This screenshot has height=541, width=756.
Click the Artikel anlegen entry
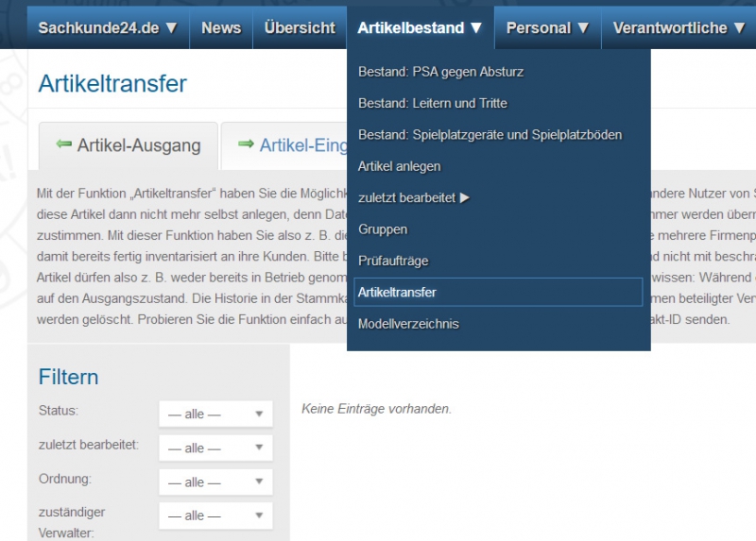click(399, 166)
